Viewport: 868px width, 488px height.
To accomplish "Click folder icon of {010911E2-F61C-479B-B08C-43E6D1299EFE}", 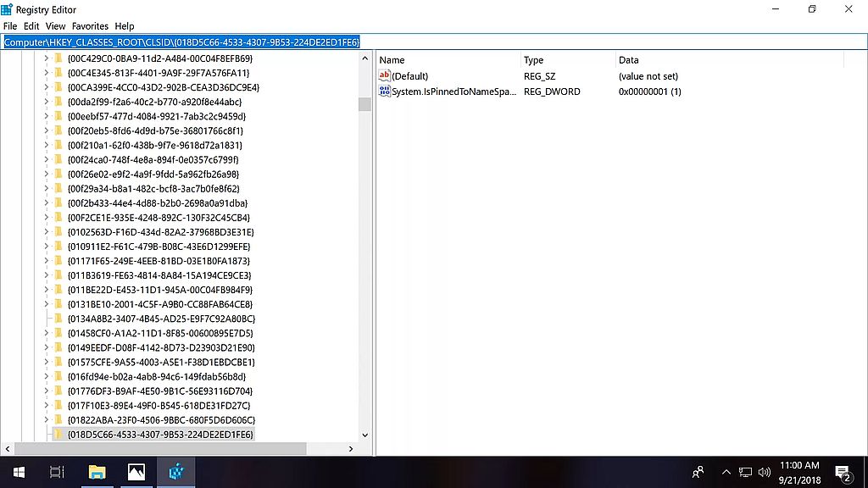I will 58,247.
